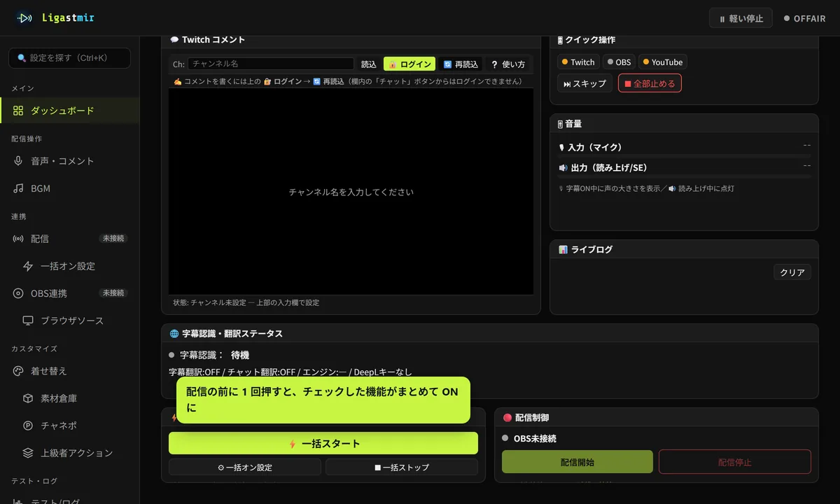Click the チャンネル名を入力してください chat area
The width and height of the screenshot is (840, 504).
[x=351, y=191]
